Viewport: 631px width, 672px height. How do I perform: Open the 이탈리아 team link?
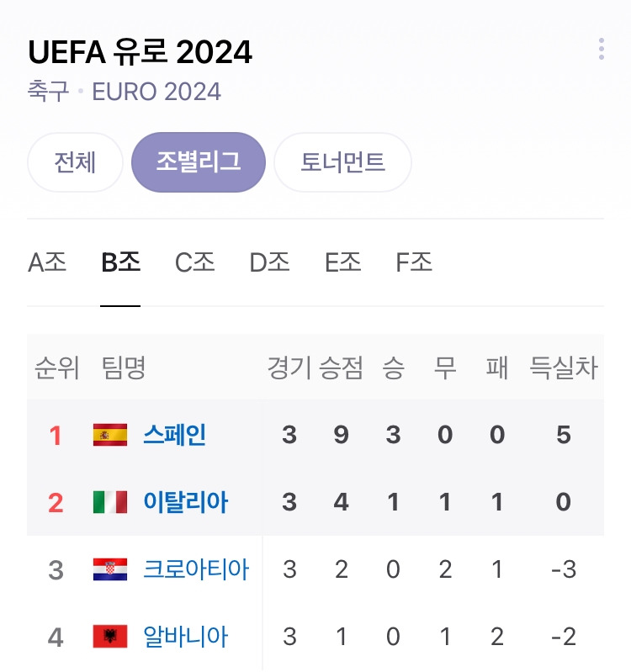coord(185,502)
